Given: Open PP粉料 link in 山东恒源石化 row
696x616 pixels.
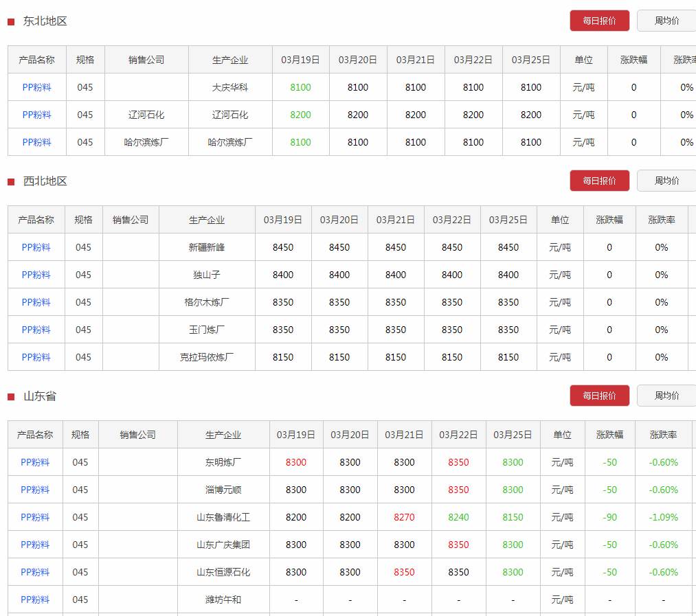Looking at the screenshot, I should tap(35, 572).
